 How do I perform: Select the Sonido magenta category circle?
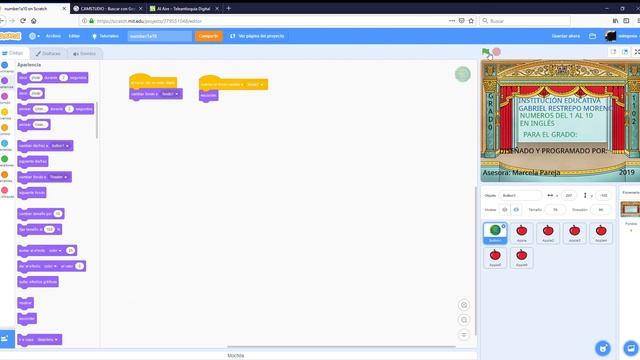tap(4, 96)
